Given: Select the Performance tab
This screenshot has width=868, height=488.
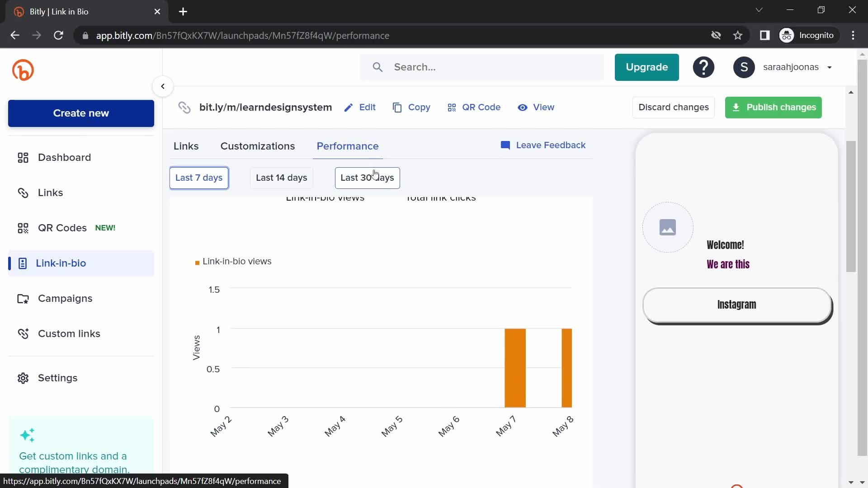Looking at the screenshot, I should pos(347,146).
